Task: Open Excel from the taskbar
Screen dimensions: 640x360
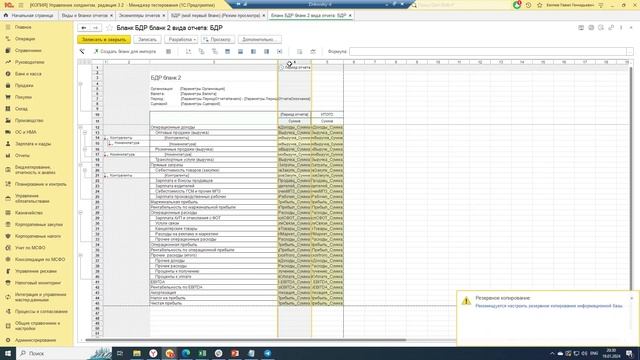Action: [x=202, y=353]
